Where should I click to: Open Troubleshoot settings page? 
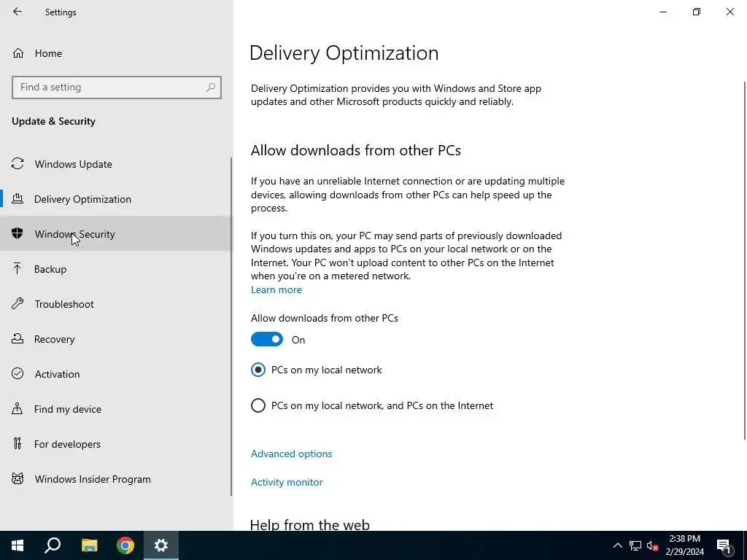116,304
